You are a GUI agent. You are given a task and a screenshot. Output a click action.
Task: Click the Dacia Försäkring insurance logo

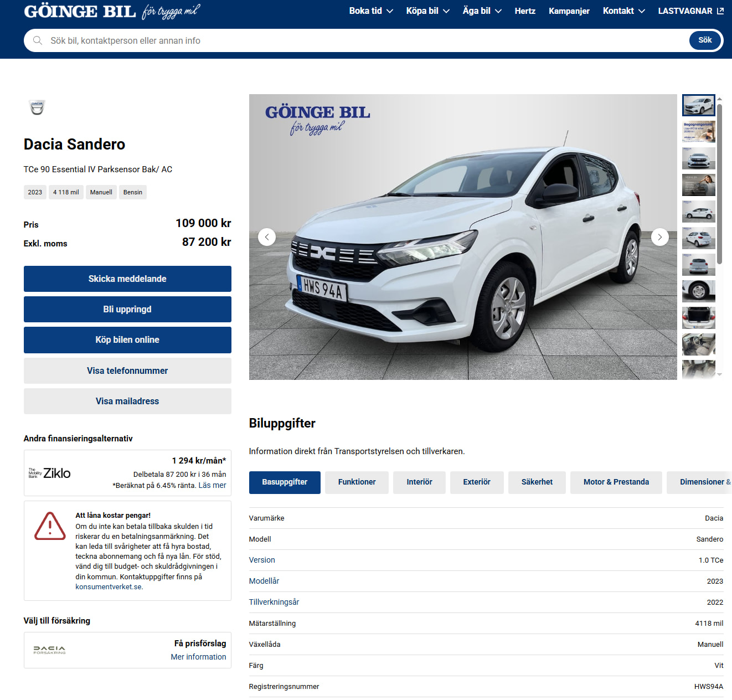click(50, 650)
